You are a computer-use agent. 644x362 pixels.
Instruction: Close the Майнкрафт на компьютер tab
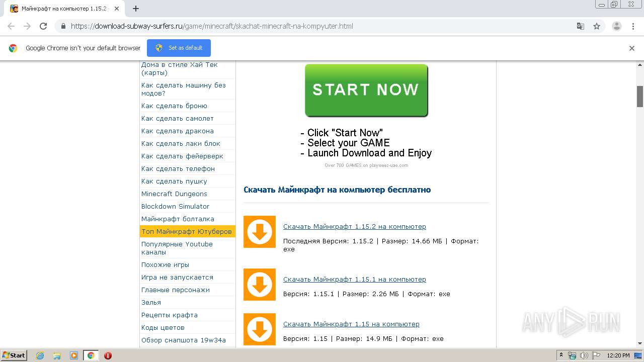click(x=118, y=9)
